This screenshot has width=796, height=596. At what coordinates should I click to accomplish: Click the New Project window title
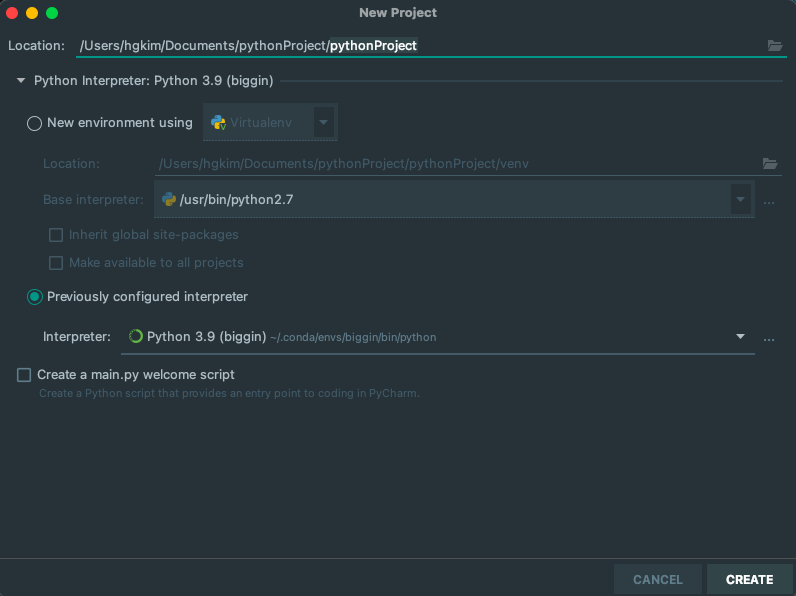coord(398,13)
